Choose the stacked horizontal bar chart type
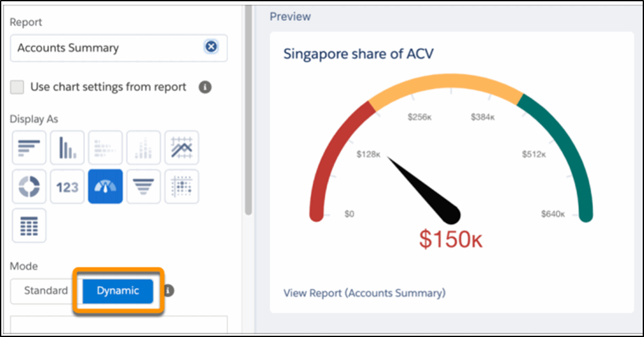Image resolution: width=644 pixels, height=337 pixels. 105,148
